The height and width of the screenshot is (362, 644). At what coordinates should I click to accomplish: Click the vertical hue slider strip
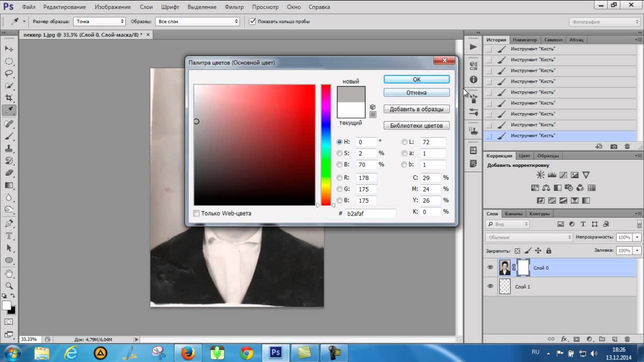(326, 145)
